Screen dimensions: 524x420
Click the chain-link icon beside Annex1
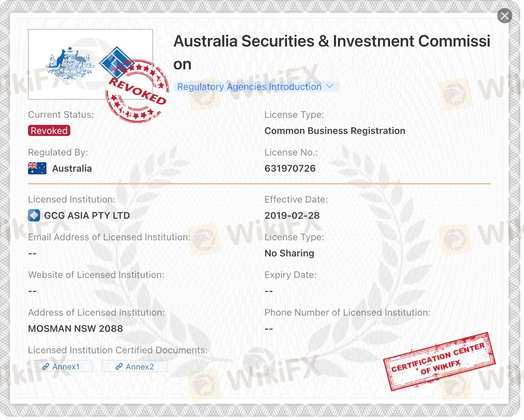[x=46, y=367]
